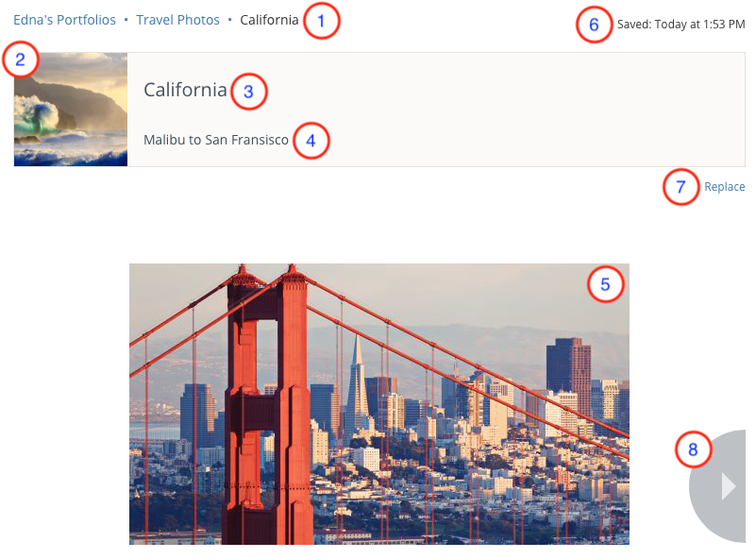Image resolution: width=756 pixels, height=559 pixels.
Task: Select the ocean wave cover thumbnail
Action: click(71, 110)
